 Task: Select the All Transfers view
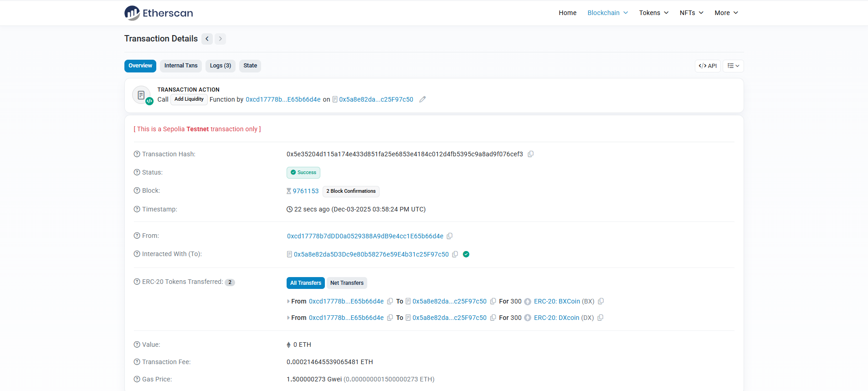click(305, 283)
